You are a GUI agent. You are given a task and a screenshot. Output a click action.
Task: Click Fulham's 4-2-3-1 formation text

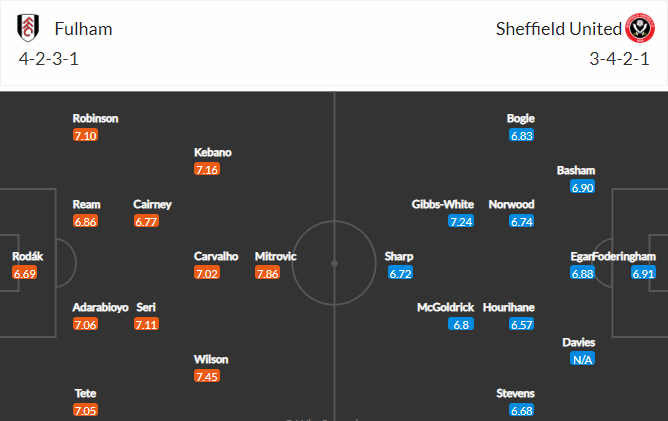(49, 59)
